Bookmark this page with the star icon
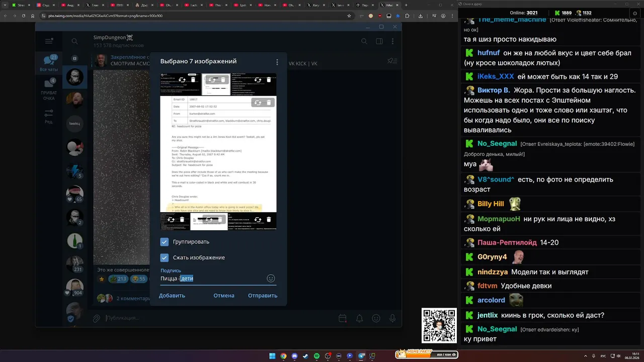Image resolution: width=644 pixels, height=362 pixels. 349,16
